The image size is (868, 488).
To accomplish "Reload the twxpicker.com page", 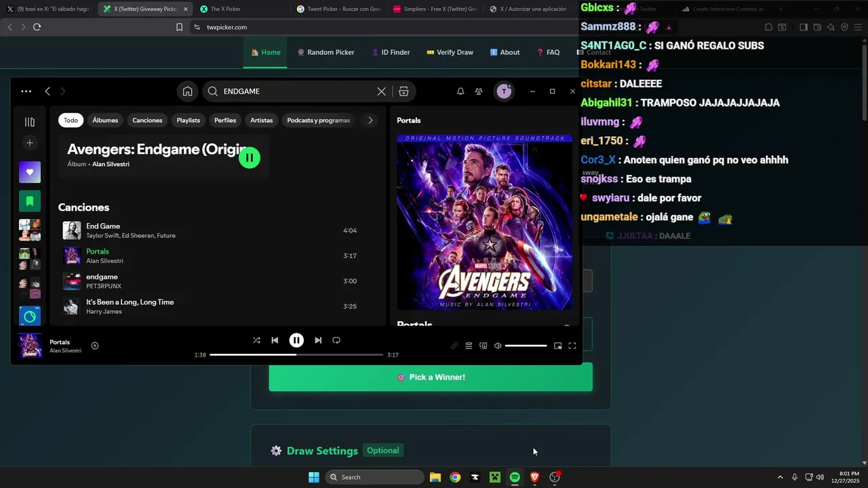I will 37,27.
